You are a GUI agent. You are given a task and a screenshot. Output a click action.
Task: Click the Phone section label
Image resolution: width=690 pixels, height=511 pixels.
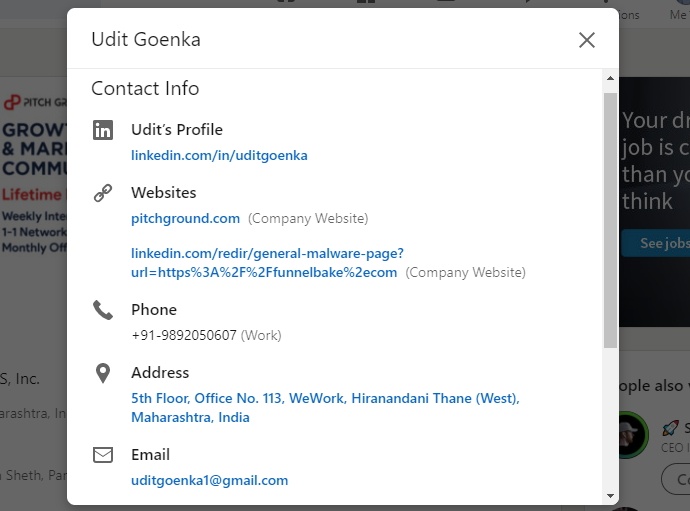pyautogui.click(x=154, y=310)
